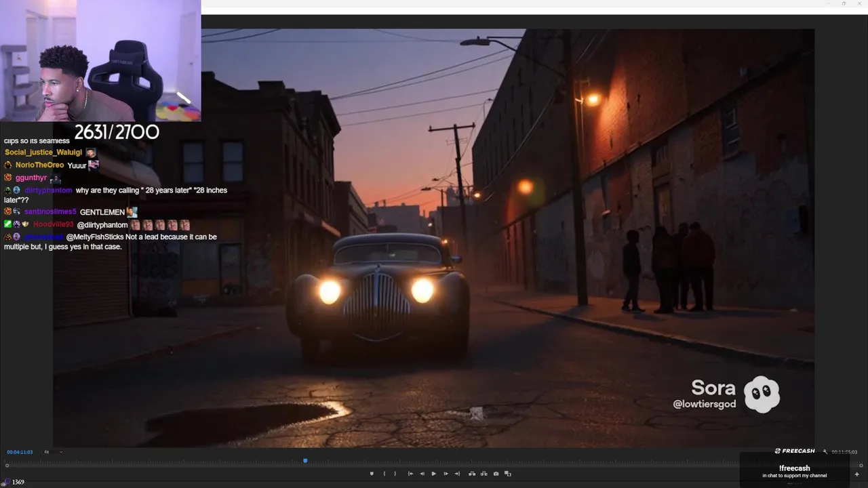The image size is (868, 488).
Task: Jump to the Out point
Action: coord(457,474)
